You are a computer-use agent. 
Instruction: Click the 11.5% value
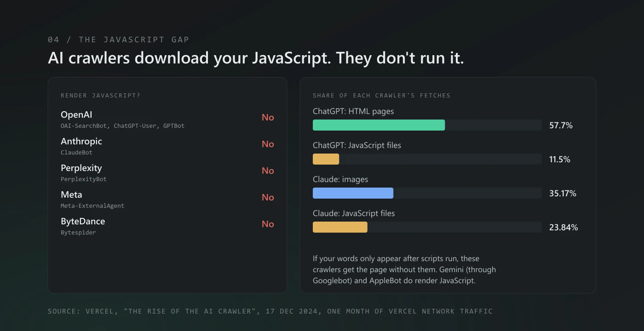click(560, 160)
